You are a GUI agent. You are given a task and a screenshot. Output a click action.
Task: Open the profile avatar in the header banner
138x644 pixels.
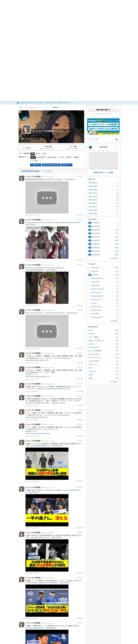point(26,129)
